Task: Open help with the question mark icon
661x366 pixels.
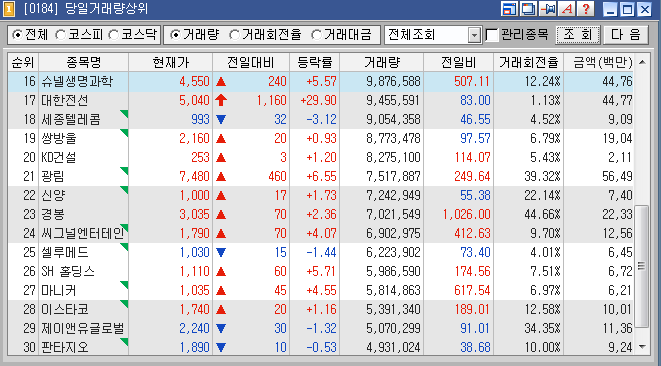Action: pos(586,9)
